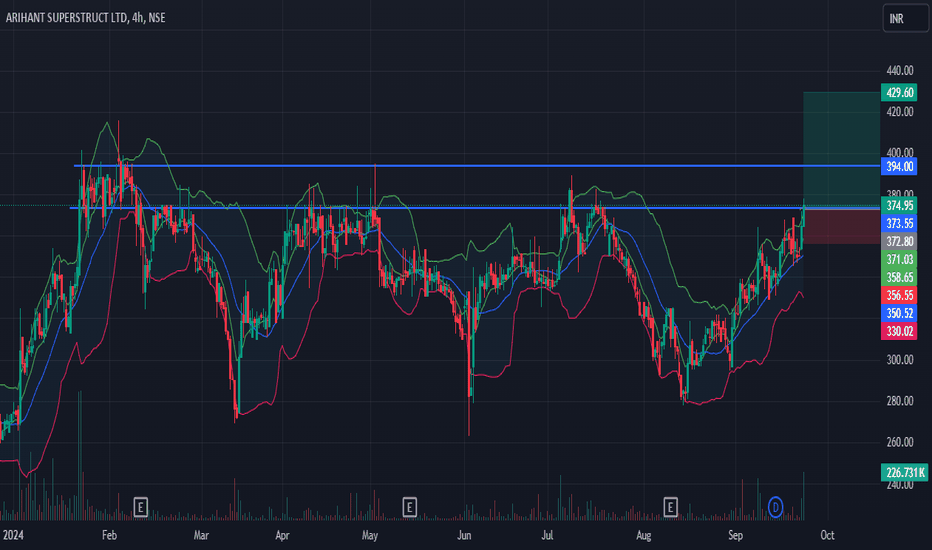Viewport: 932px width, 550px height.
Task: Click the 260.00 price axis tick
Action: point(899,442)
